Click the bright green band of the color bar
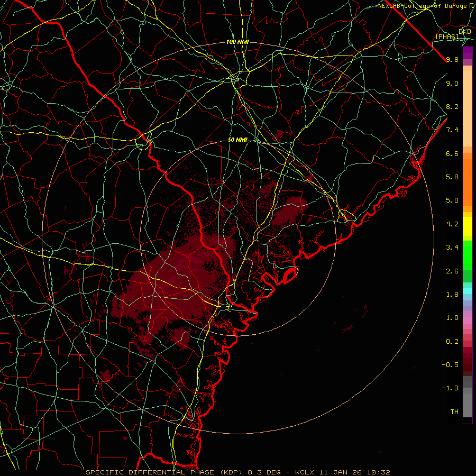Image resolution: width=476 pixels, height=476 pixels. (x=467, y=255)
